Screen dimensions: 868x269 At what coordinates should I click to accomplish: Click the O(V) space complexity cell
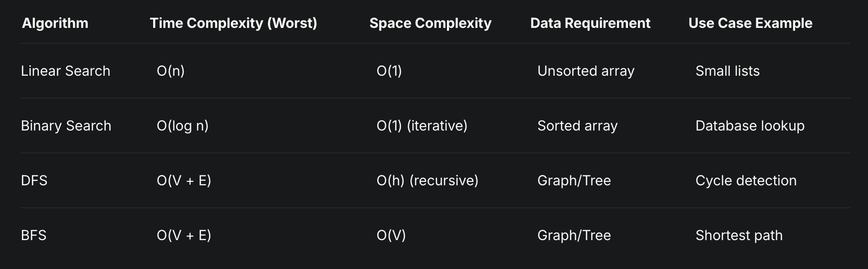pyautogui.click(x=391, y=235)
